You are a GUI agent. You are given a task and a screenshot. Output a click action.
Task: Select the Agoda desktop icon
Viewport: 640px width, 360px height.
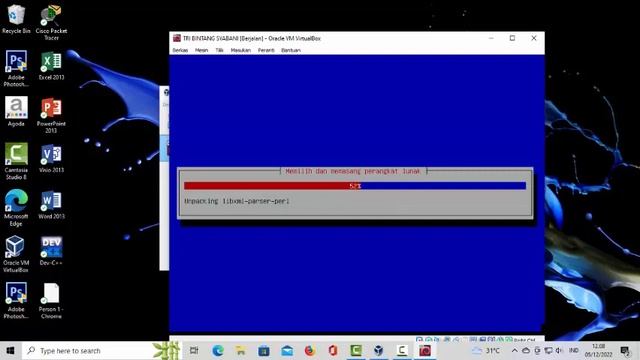(16, 111)
